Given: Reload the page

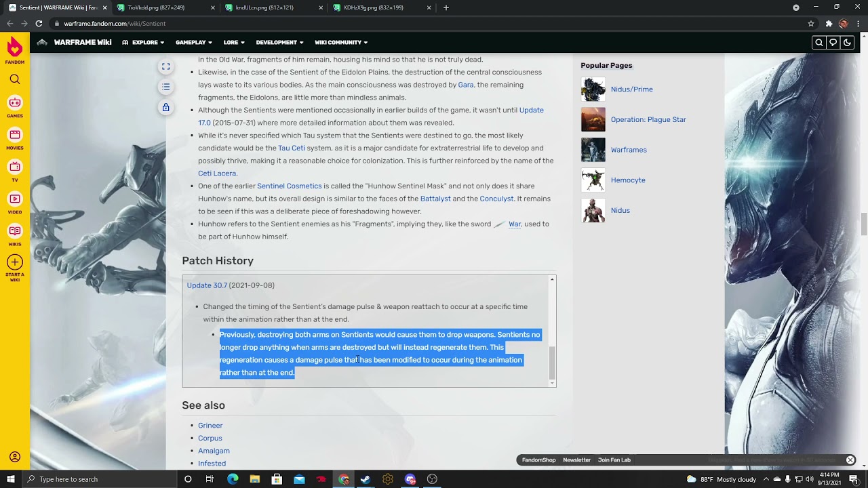Looking at the screenshot, I should (x=39, y=23).
